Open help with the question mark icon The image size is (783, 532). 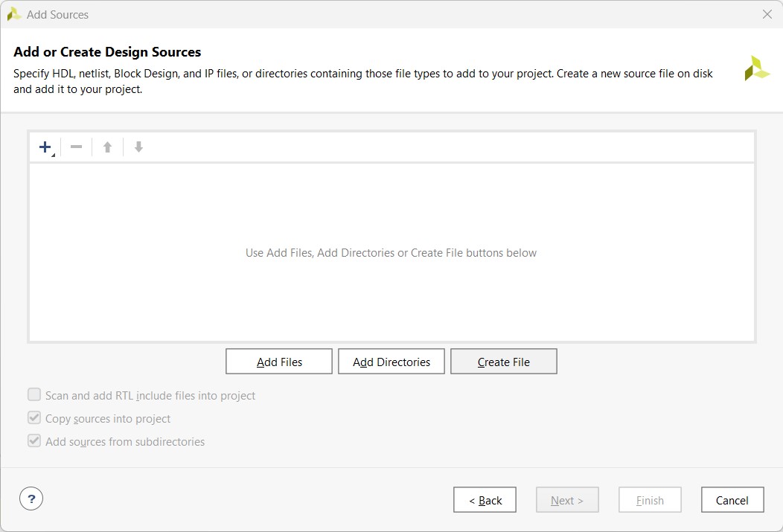tap(31, 499)
